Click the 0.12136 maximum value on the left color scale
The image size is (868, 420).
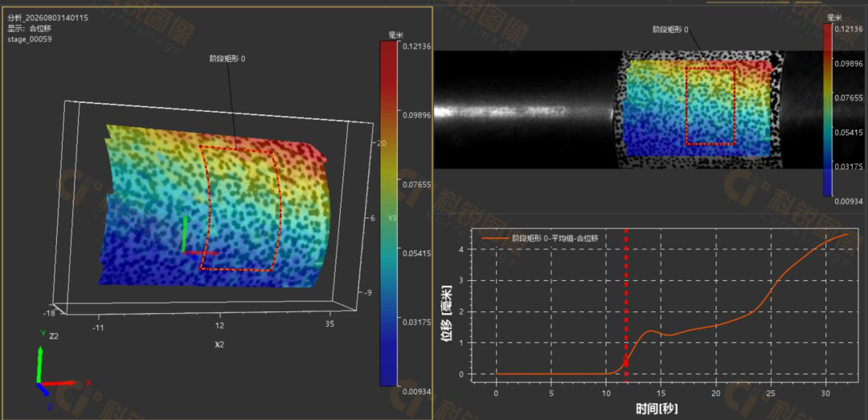(x=416, y=46)
